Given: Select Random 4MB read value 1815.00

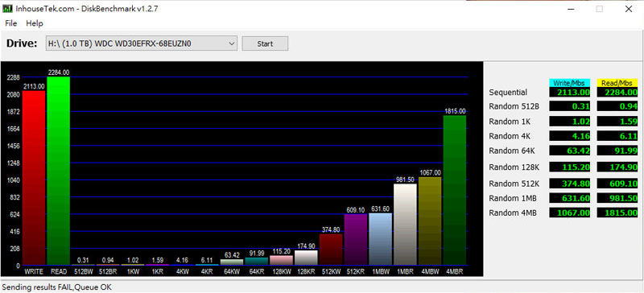Looking at the screenshot, I should [617, 213].
